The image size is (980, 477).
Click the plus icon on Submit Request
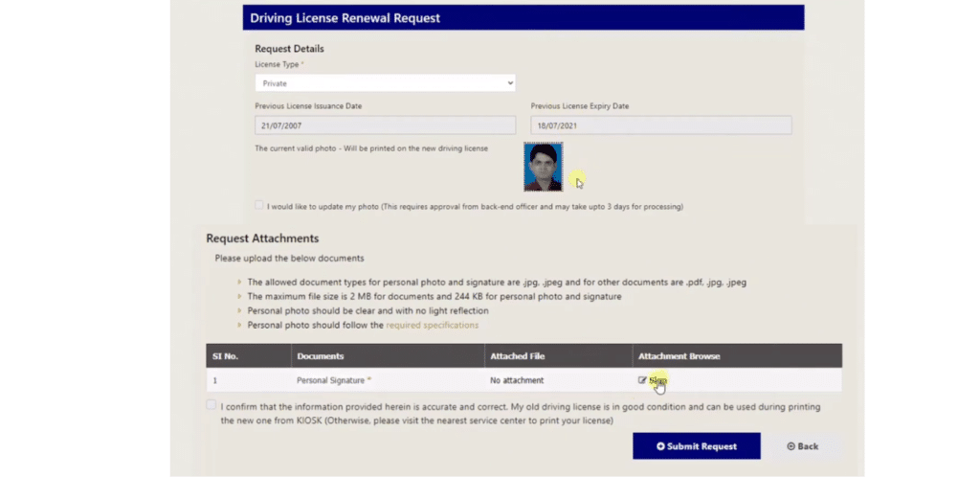point(660,446)
